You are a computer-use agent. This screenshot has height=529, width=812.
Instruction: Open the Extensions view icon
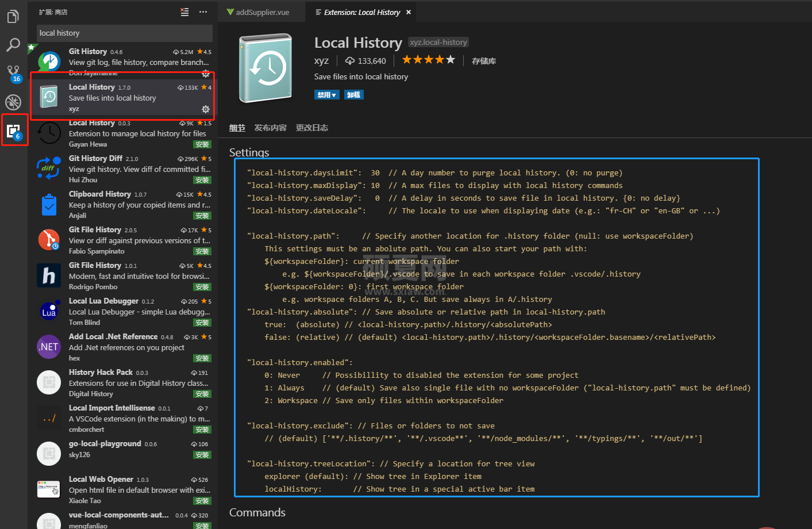pos(14,131)
